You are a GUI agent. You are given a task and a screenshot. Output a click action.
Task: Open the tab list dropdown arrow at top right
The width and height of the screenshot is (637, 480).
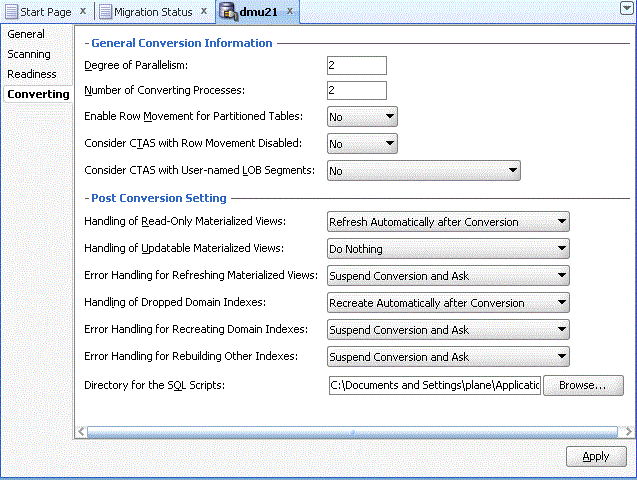[627, 8]
